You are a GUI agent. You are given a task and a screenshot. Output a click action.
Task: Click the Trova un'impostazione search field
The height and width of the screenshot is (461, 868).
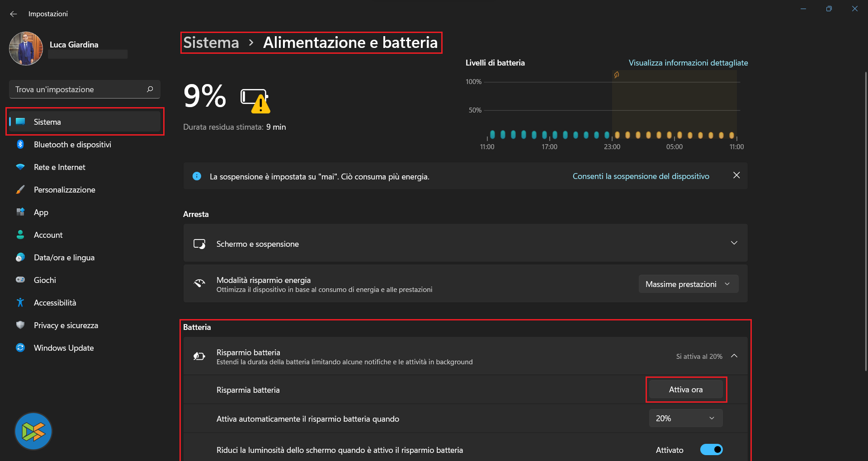79,89
